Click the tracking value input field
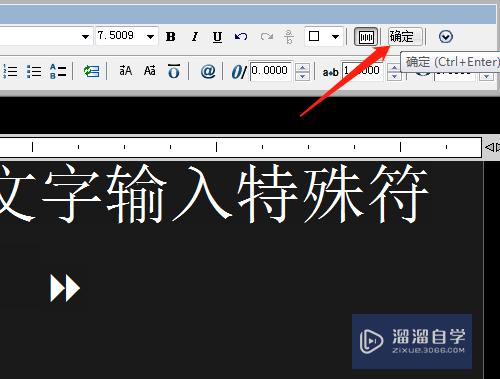Screen dimensions: 500x379 pyautogui.click(x=364, y=71)
